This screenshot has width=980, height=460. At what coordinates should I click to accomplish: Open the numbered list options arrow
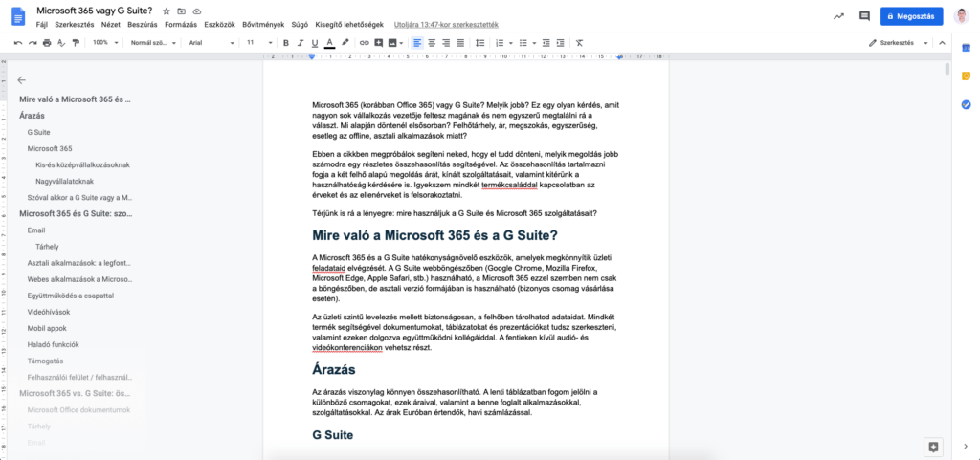click(511, 43)
